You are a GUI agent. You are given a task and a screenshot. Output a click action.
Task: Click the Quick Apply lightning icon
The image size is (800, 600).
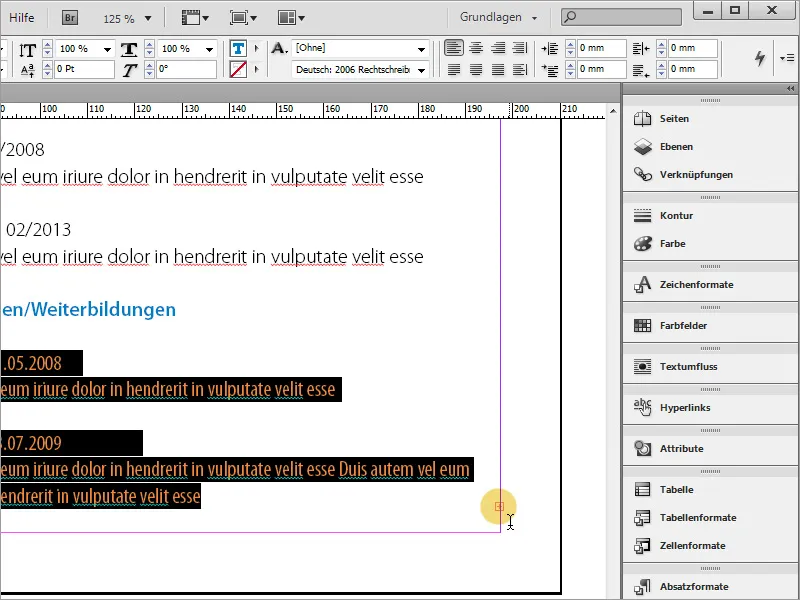click(x=760, y=58)
